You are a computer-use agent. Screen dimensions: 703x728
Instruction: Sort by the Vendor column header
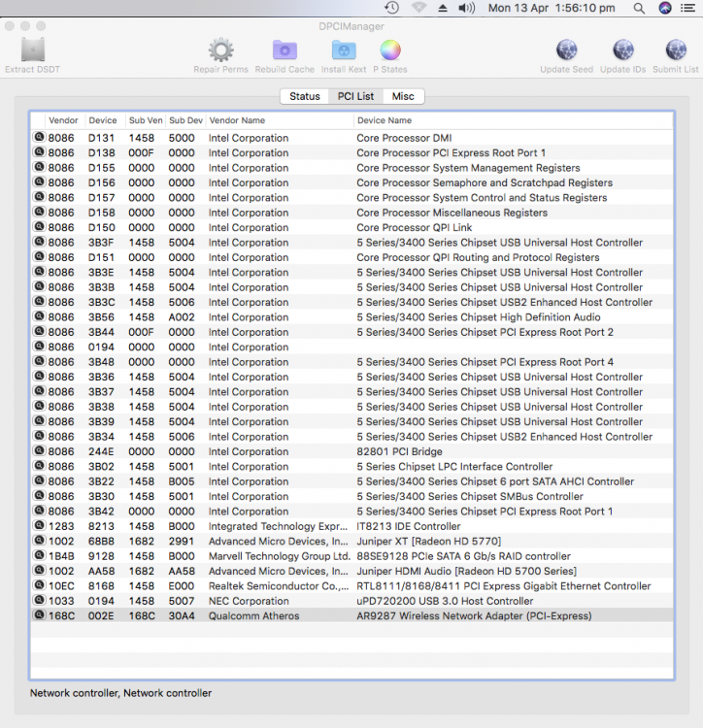(64, 120)
